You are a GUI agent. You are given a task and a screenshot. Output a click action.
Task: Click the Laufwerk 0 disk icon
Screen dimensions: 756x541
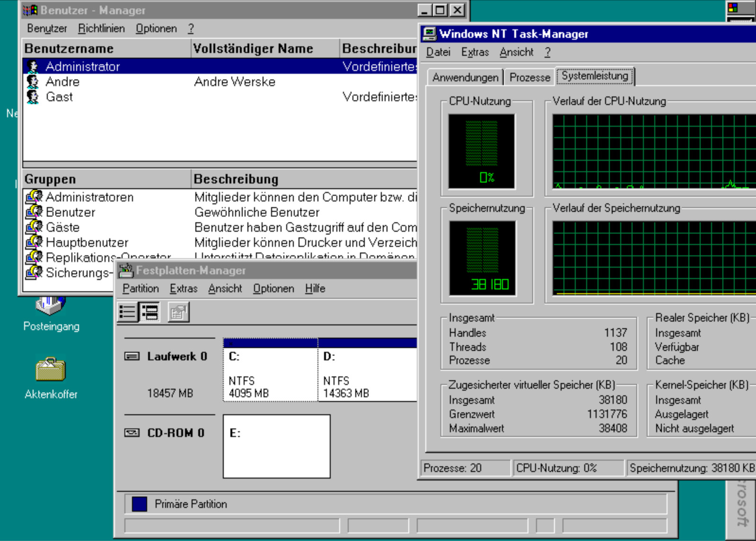coord(132,356)
